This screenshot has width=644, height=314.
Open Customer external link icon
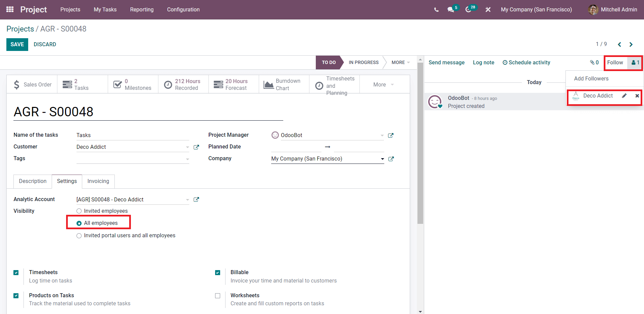[x=196, y=147]
